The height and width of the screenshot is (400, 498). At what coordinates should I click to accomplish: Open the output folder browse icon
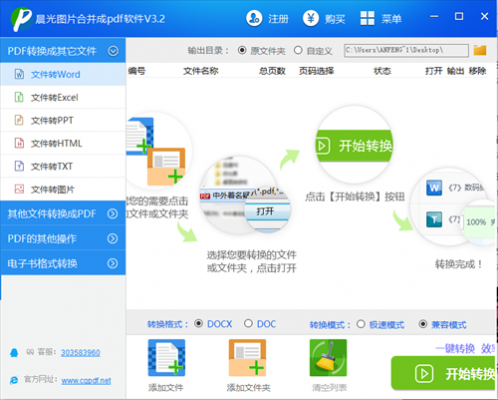[480, 50]
